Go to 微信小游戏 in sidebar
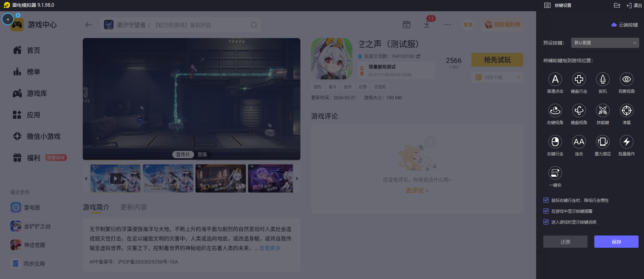The image size is (644, 279). pos(37,136)
